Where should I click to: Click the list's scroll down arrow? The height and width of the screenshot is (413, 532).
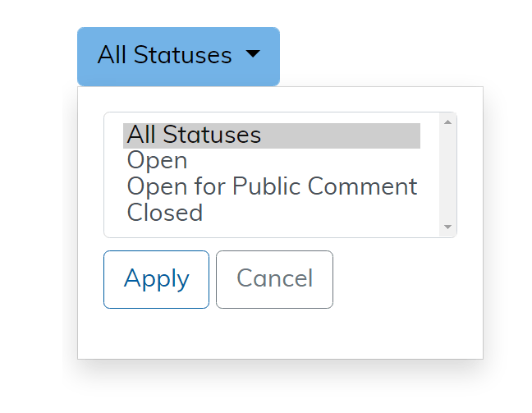[447, 227]
